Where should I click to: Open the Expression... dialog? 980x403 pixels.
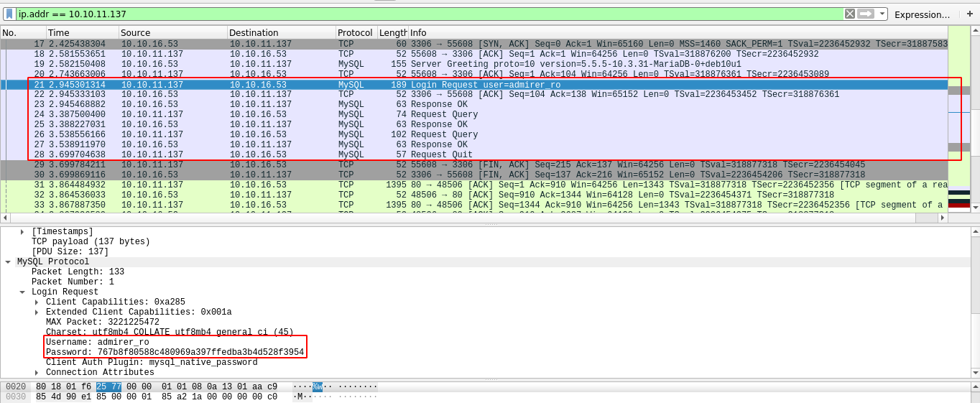pos(922,14)
